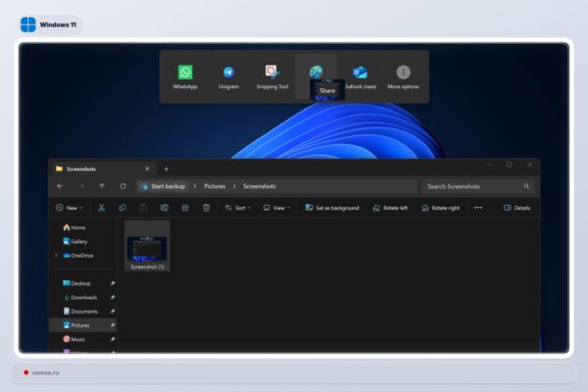Viewport: 588px width, 392px height.
Task: Close the Screenshots tab
Action: click(147, 169)
